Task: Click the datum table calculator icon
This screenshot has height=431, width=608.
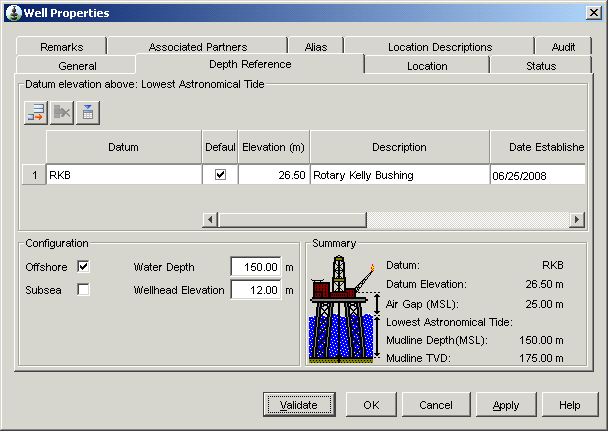Action: [x=88, y=113]
